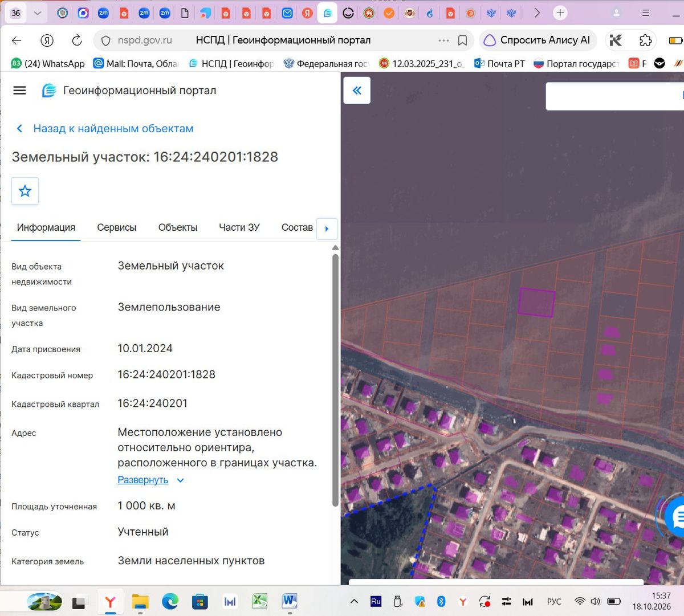
Task: Open the Почта РТ bookmark
Action: pyautogui.click(x=500, y=63)
